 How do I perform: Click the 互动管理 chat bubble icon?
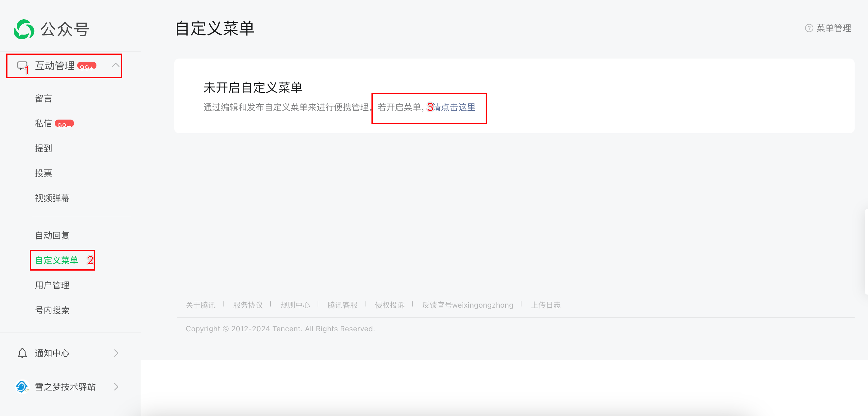(x=22, y=65)
